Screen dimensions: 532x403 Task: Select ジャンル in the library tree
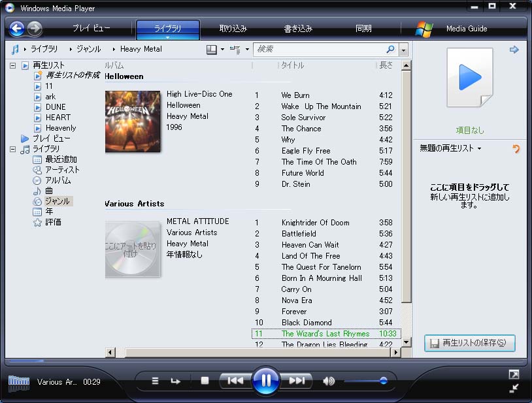(x=58, y=201)
